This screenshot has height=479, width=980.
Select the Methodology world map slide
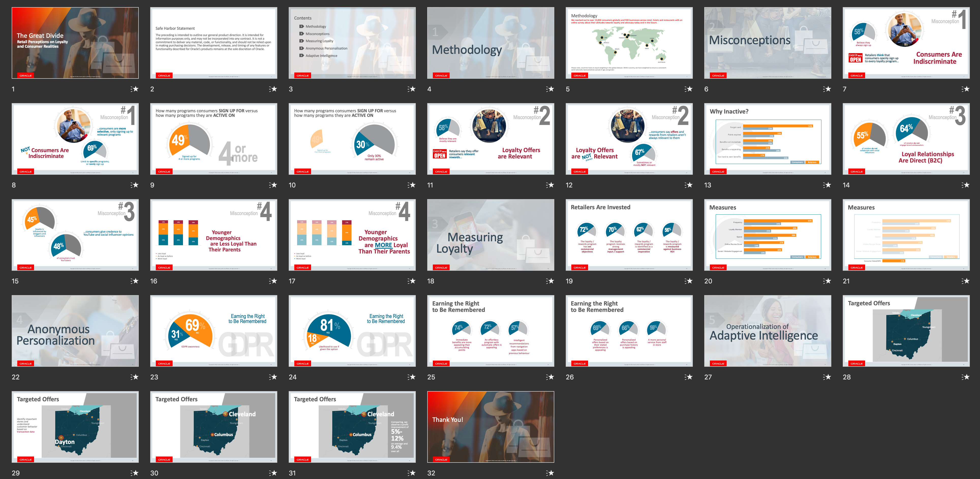tap(629, 43)
